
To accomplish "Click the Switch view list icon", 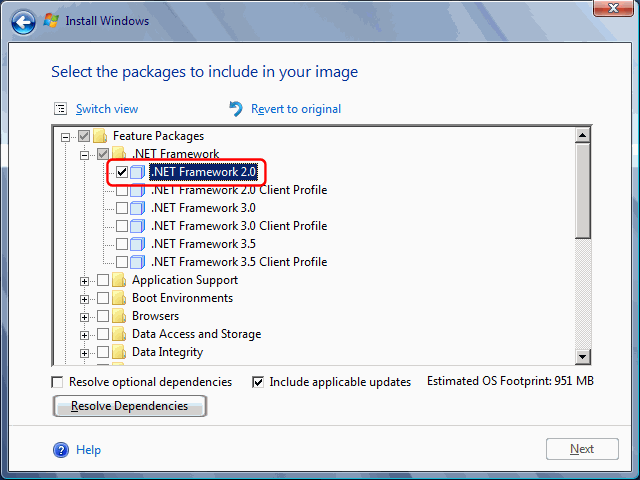I will point(60,109).
